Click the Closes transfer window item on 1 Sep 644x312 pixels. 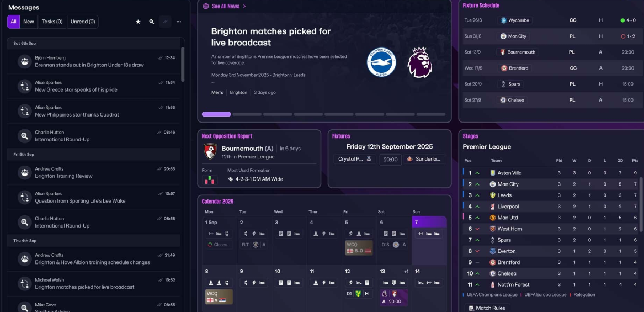pyautogui.click(x=219, y=245)
